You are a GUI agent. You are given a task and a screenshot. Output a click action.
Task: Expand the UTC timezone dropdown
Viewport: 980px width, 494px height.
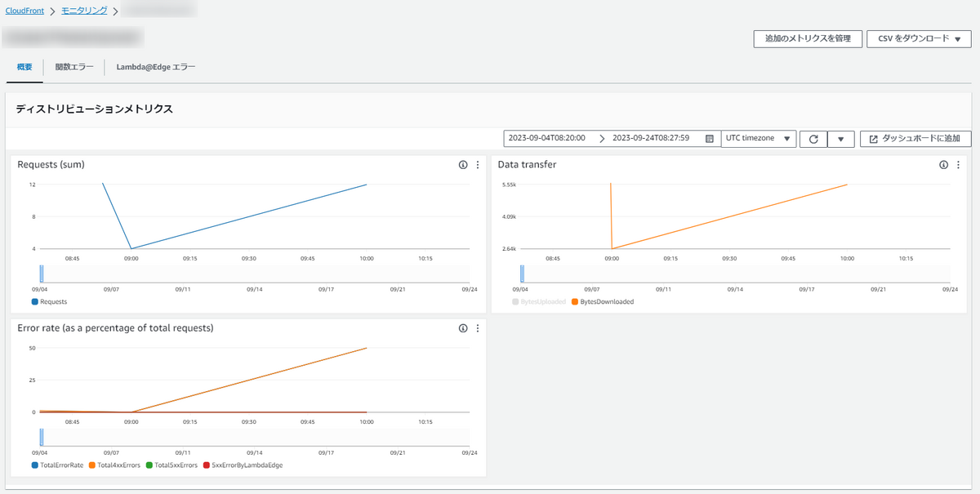click(759, 139)
